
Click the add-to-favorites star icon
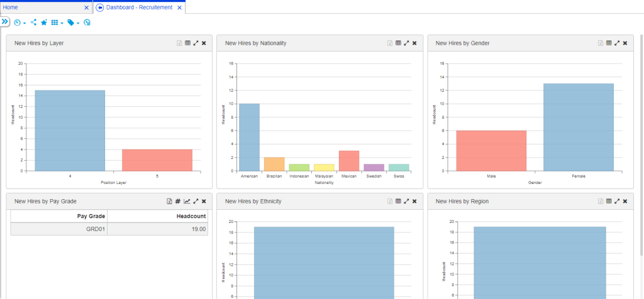pos(44,23)
